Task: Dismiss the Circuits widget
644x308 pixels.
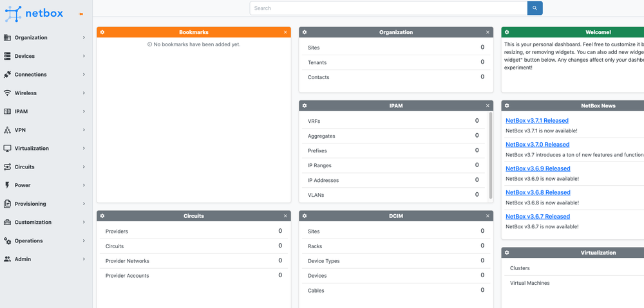Action: [x=285, y=216]
